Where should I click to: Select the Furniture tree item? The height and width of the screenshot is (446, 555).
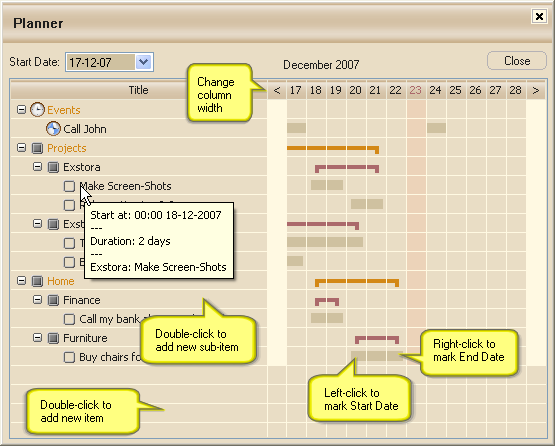[85, 338]
